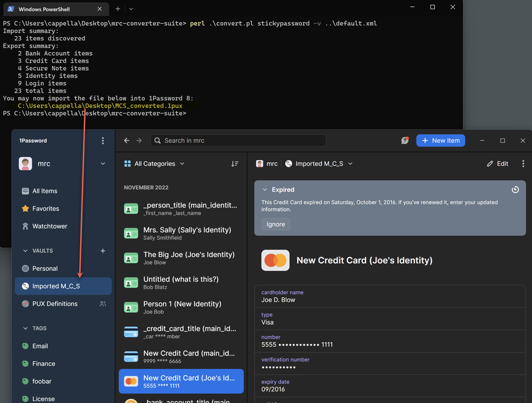Click the shared people icon on PUX Definitions

coord(103,304)
